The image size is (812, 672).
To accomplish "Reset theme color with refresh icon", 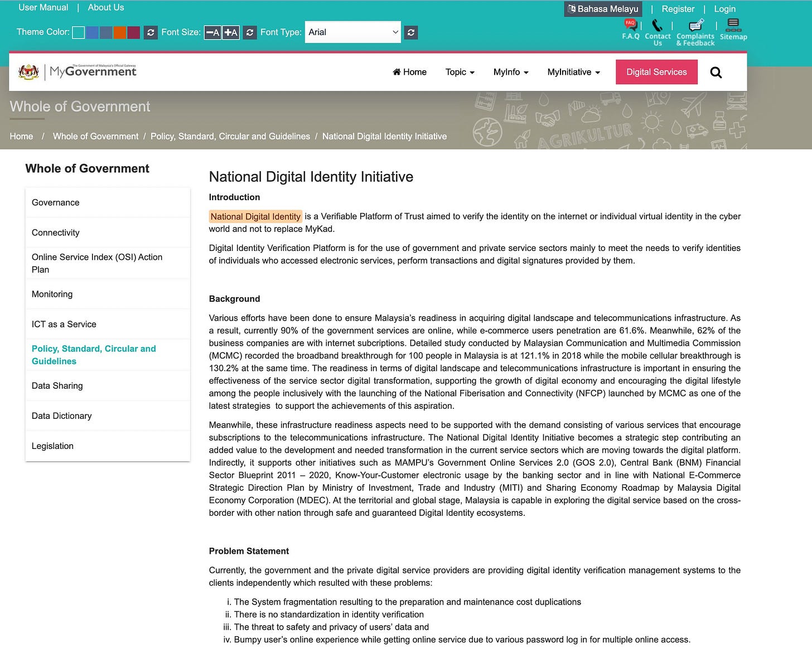I will click(151, 32).
